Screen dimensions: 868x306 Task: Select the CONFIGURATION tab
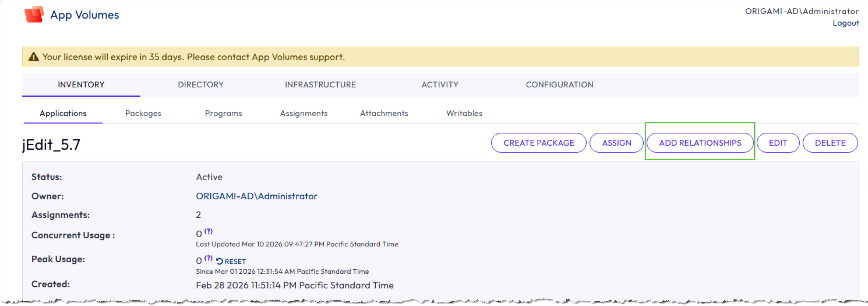tap(560, 85)
